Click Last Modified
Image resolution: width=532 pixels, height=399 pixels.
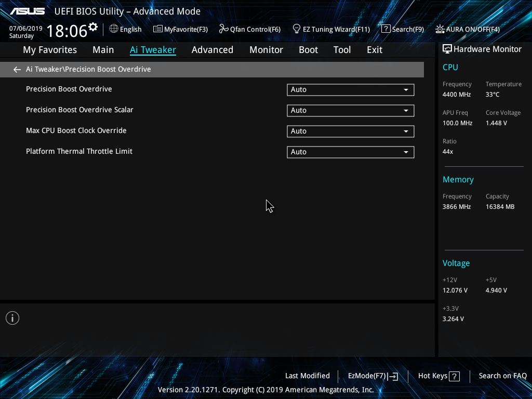tap(308, 376)
